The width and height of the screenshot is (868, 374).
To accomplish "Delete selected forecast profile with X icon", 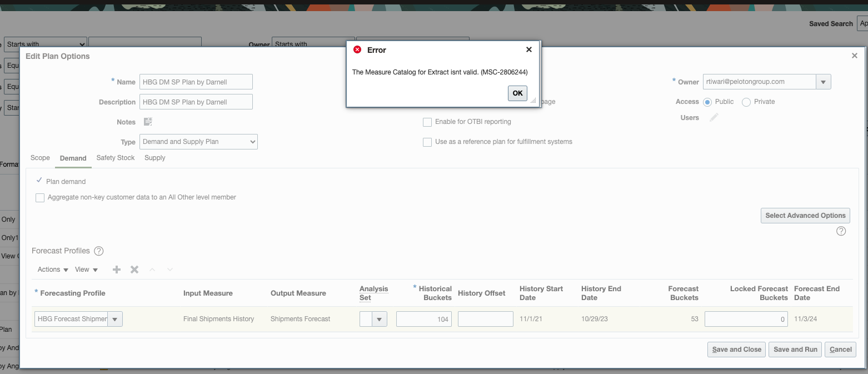I will [x=134, y=270].
